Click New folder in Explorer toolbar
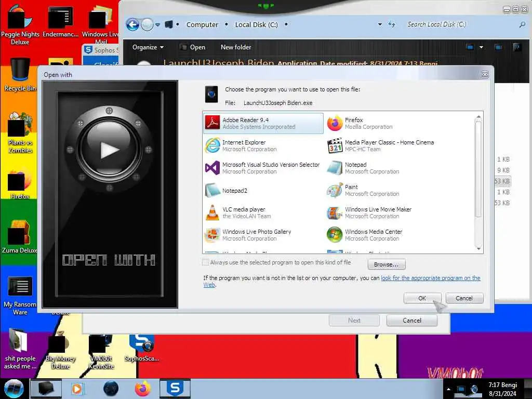 [x=236, y=47]
